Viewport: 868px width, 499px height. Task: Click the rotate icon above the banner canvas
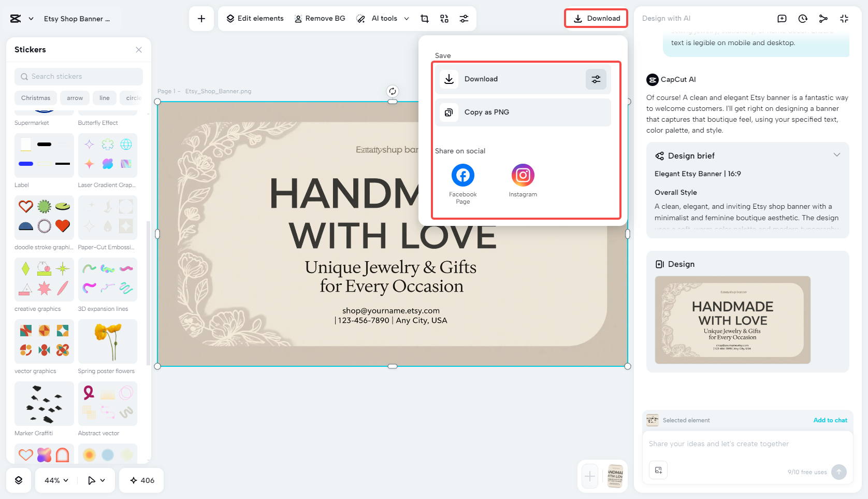(x=392, y=91)
